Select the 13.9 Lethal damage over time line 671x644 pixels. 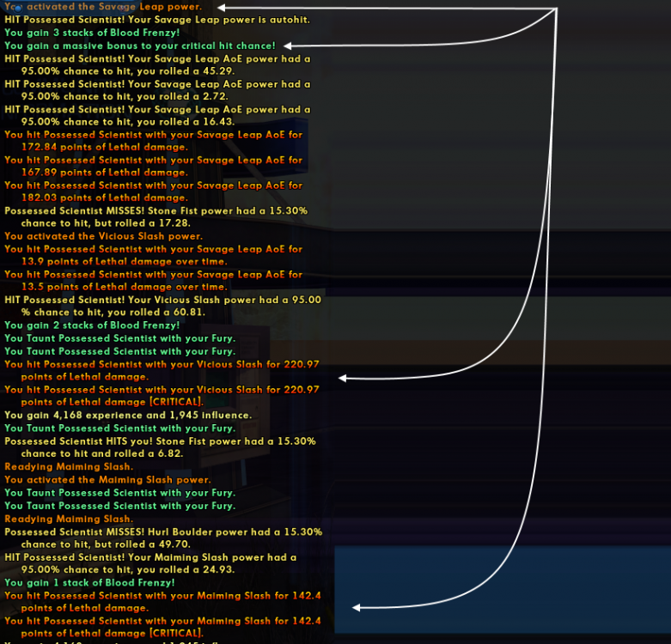[x=153, y=255]
